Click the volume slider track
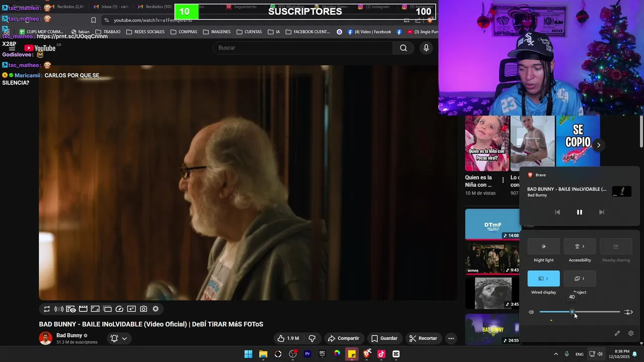This screenshot has width=644, height=362. click(580, 312)
